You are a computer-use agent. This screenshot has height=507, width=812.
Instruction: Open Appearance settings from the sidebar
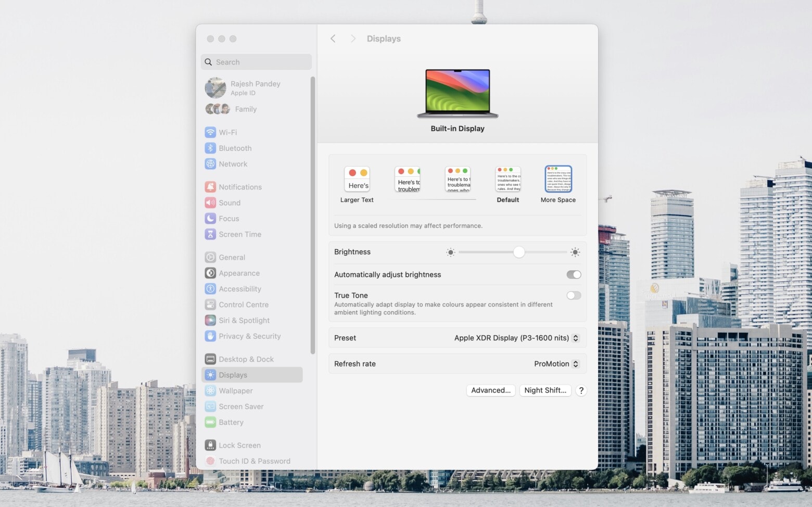(239, 273)
